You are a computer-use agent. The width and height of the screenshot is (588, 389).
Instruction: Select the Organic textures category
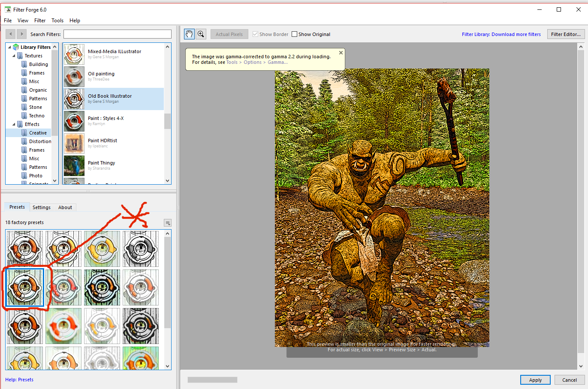pos(38,90)
